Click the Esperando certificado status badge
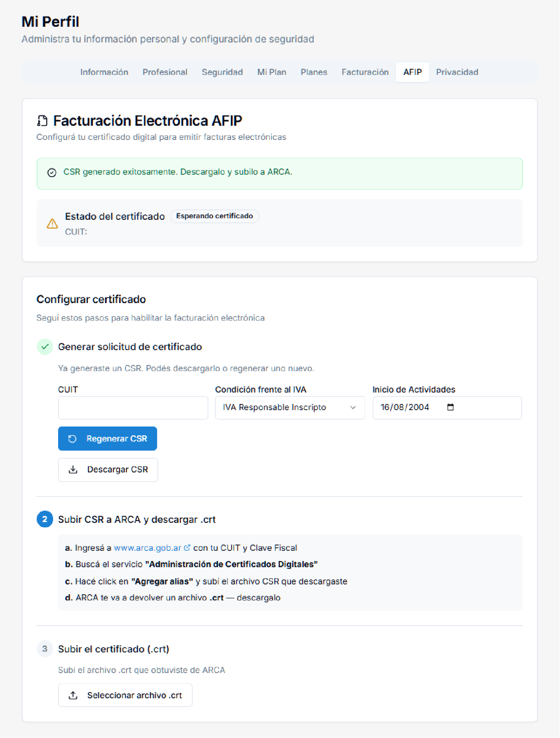This screenshot has width=560, height=738. 214,216
